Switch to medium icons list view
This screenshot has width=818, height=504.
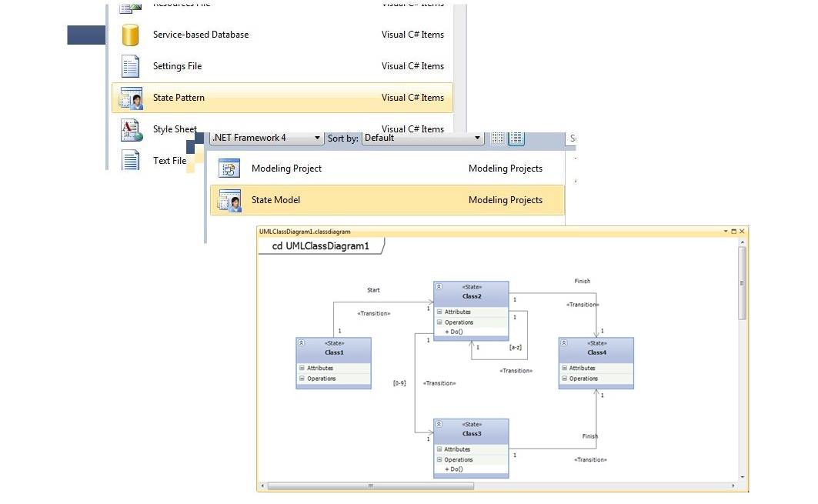(x=516, y=138)
